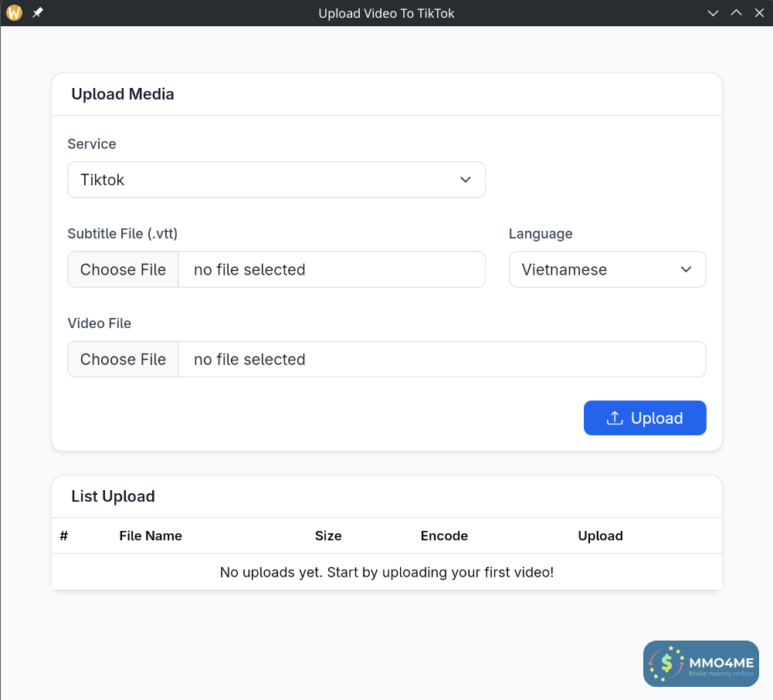Click the File Name column header
The height and width of the screenshot is (700, 773).
point(151,536)
